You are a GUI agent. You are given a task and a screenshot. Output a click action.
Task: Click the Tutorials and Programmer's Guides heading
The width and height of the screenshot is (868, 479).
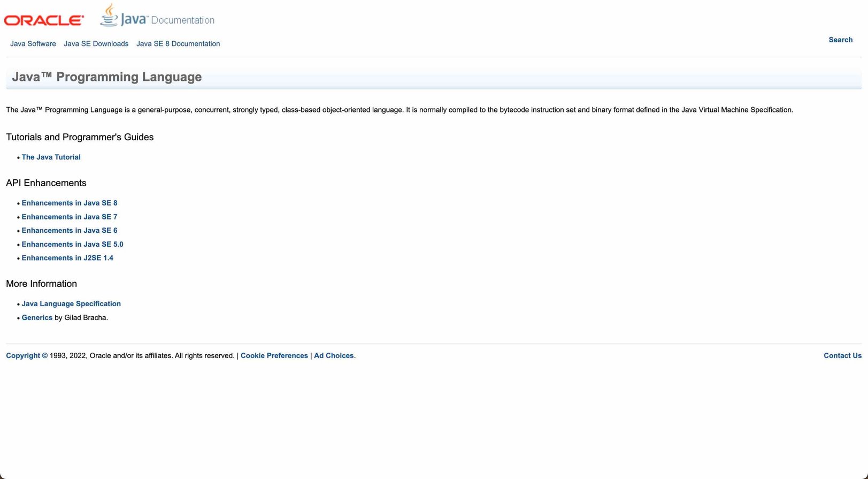click(x=80, y=138)
